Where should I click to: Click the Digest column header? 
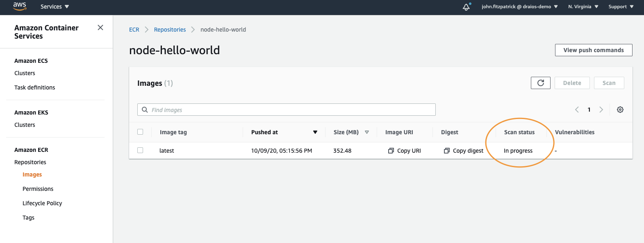450,132
